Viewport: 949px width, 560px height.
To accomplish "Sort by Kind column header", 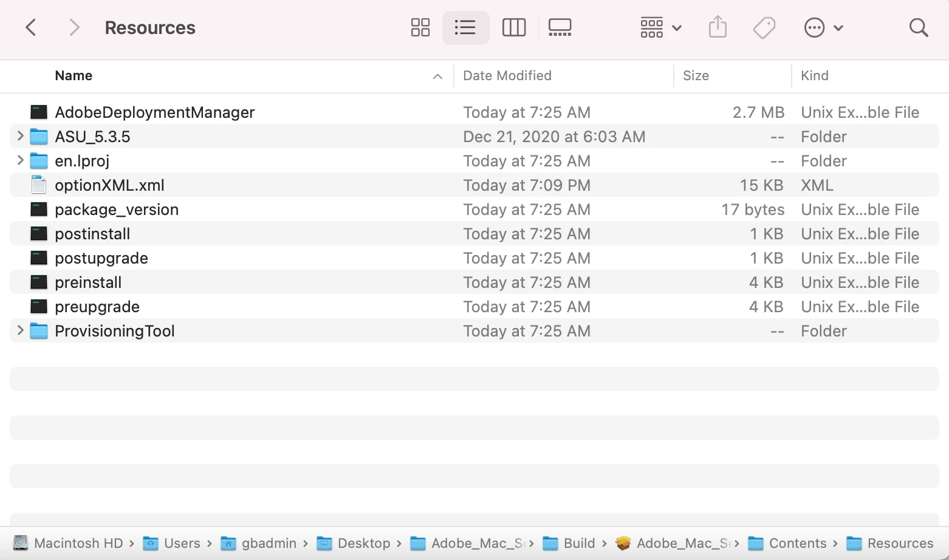I will 814,75.
